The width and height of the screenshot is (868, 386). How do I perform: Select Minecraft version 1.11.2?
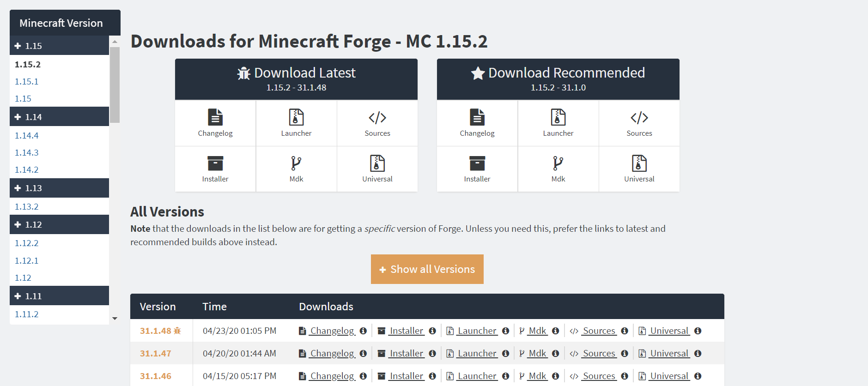pos(26,314)
